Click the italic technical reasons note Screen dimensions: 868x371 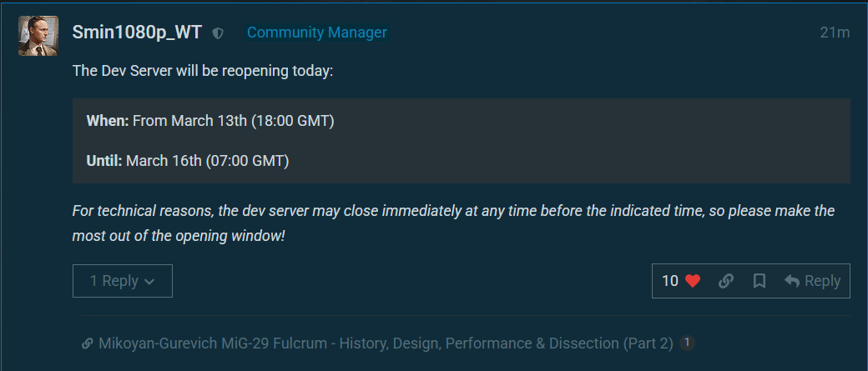tap(453, 223)
